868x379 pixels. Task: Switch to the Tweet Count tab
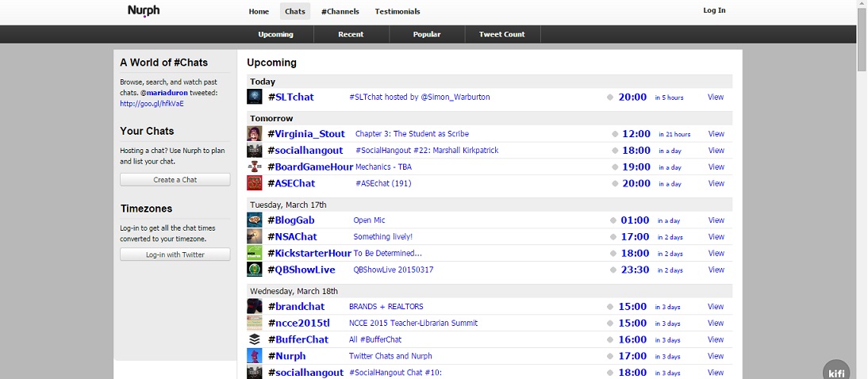coord(502,34)
